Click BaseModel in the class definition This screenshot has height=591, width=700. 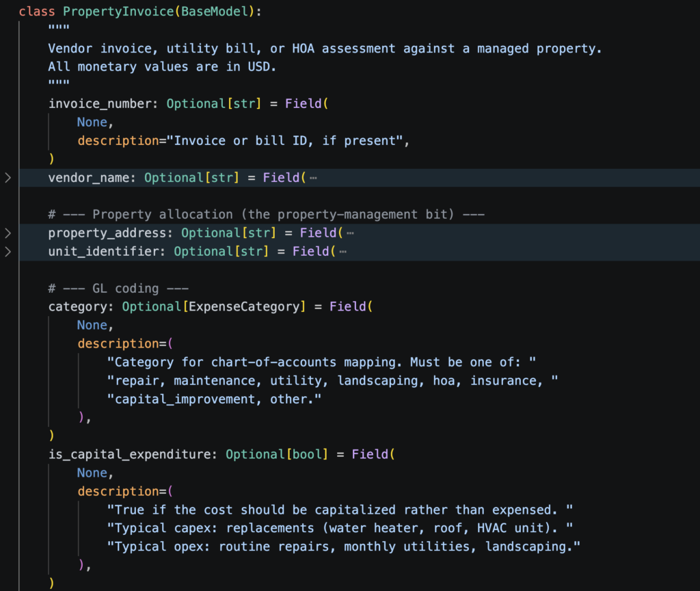point(214,11)
